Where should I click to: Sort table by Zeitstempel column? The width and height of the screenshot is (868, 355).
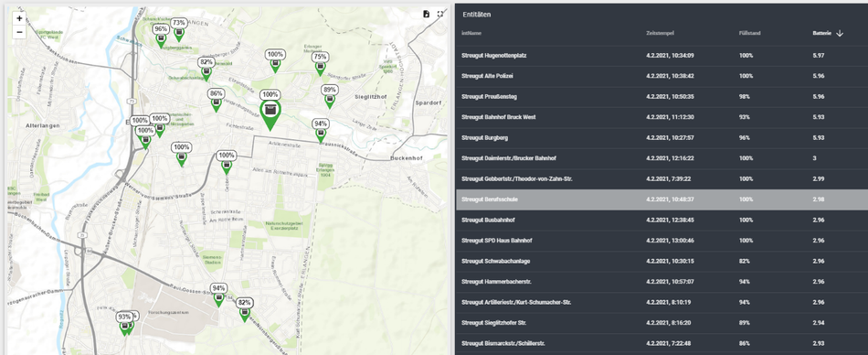point(660,33)
